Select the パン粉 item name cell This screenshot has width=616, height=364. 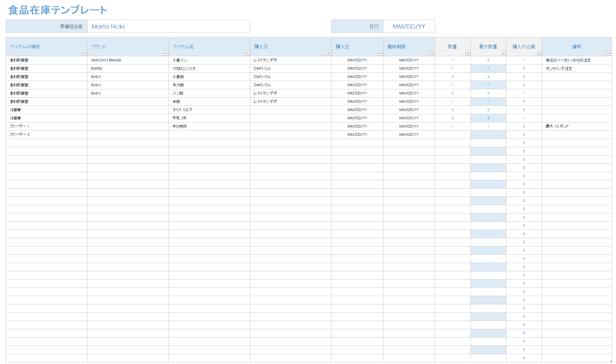(x=209, y=93)
